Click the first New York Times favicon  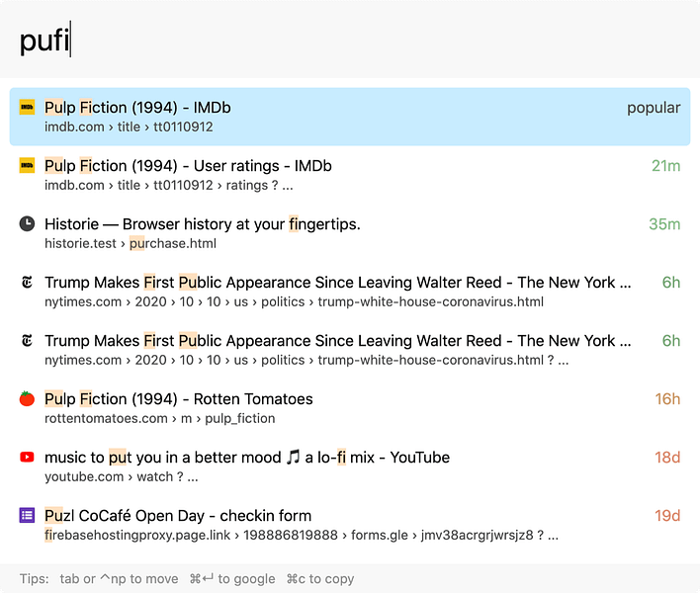(x=27, y=283)
